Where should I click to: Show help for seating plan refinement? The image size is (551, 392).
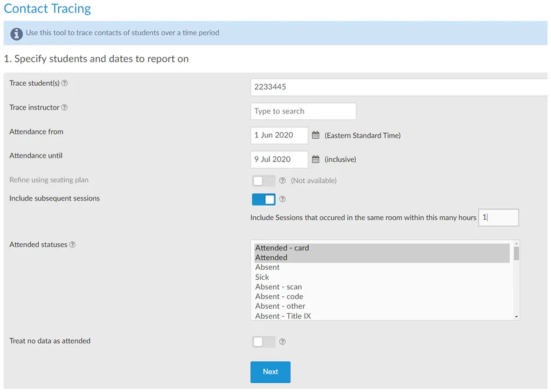click(x=282, y=180)
